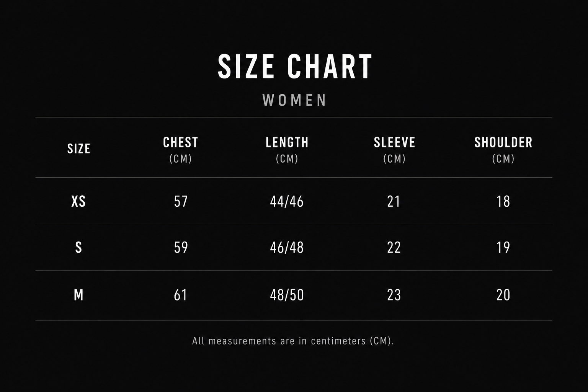This screenshot has height=392, width=588.
Task: Click length value 46/48
Action: [287, 248]
